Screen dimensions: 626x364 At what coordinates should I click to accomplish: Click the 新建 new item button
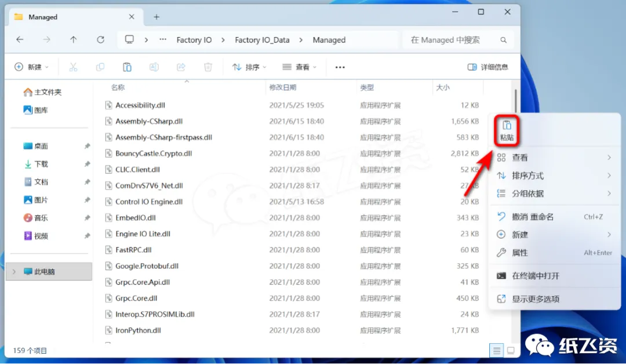coord(31,67)
